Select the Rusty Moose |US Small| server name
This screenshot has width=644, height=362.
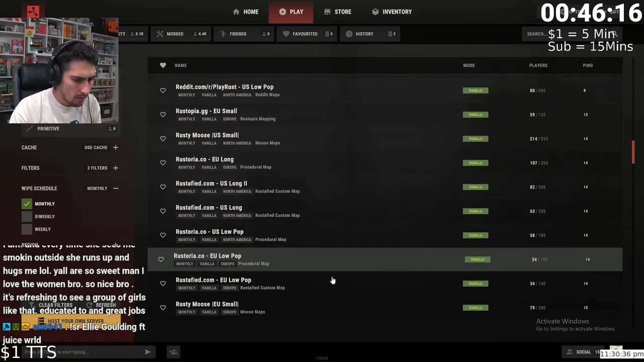[207, 135]
